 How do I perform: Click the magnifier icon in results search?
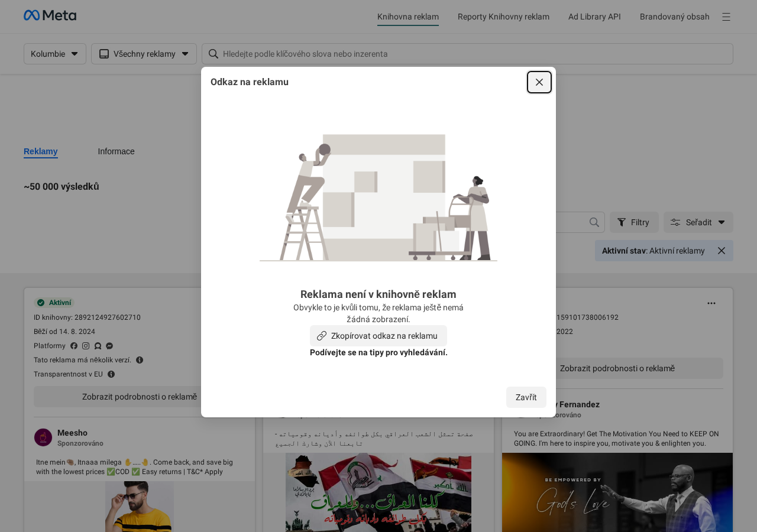point(594,222)
